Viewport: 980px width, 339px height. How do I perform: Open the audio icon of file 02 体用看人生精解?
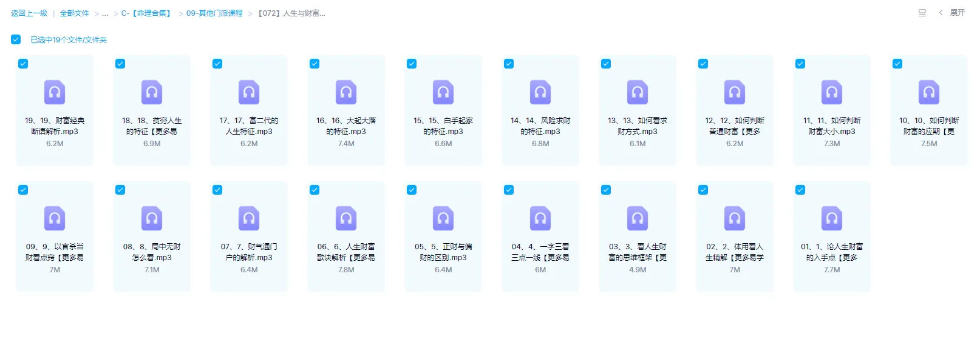click(x=735, y=218)
